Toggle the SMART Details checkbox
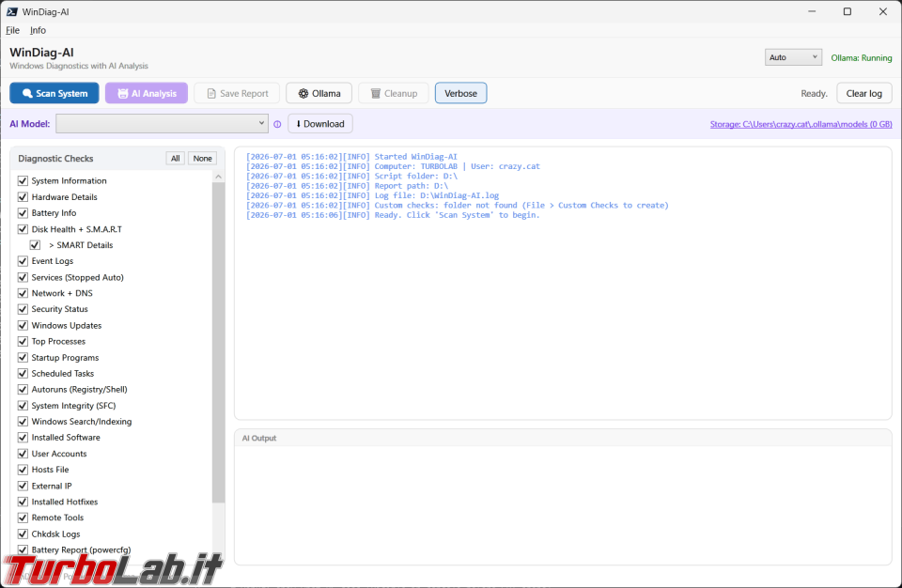The height and width of the screenshot is (588, 902). [35, 245]
